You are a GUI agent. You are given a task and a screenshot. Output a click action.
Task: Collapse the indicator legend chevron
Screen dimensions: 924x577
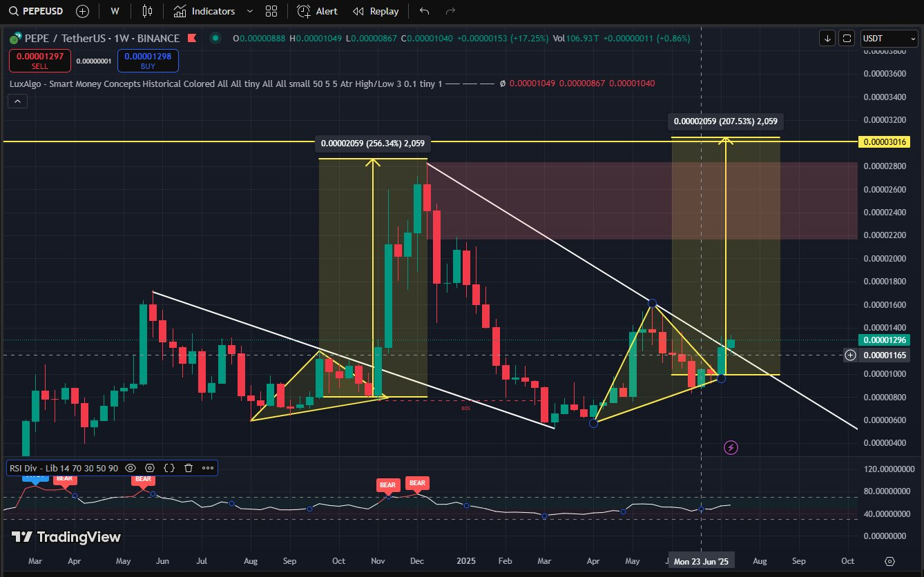coord(17,101)
